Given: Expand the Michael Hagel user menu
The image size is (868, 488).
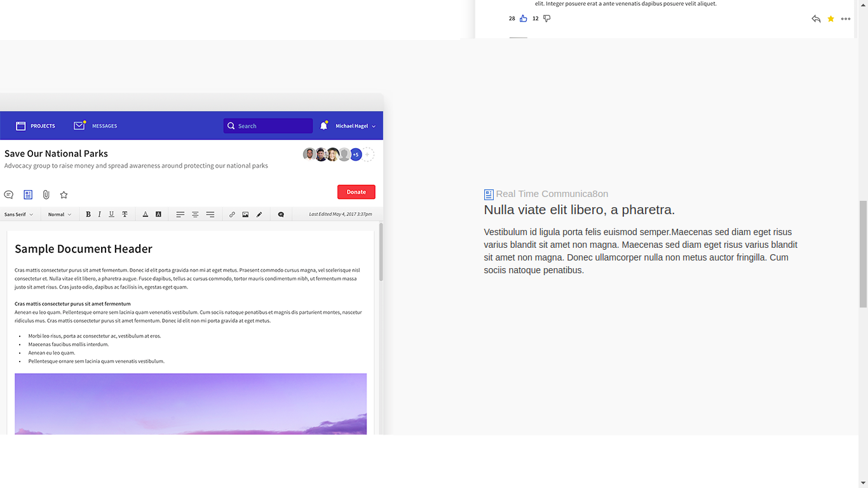Looking at the screenshot, I should [355, 126].
